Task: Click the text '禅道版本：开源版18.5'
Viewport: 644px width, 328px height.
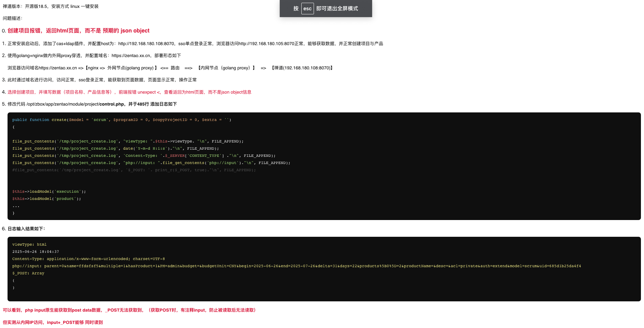Action: tap(25, 6)
